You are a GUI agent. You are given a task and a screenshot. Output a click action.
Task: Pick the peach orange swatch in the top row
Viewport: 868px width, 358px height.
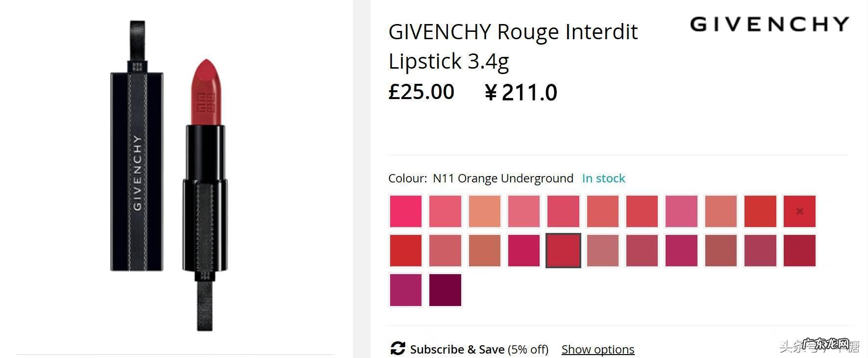[484, 211]
